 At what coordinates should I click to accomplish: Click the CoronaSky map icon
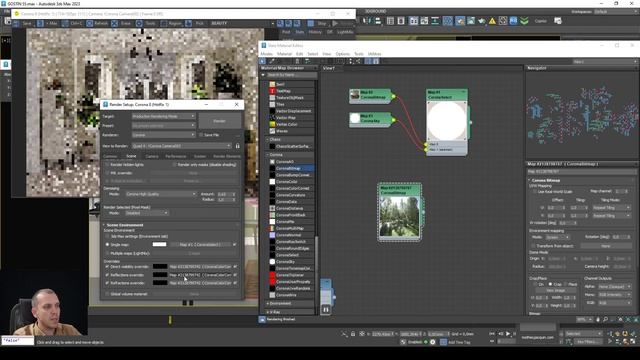tap(272, 262)
